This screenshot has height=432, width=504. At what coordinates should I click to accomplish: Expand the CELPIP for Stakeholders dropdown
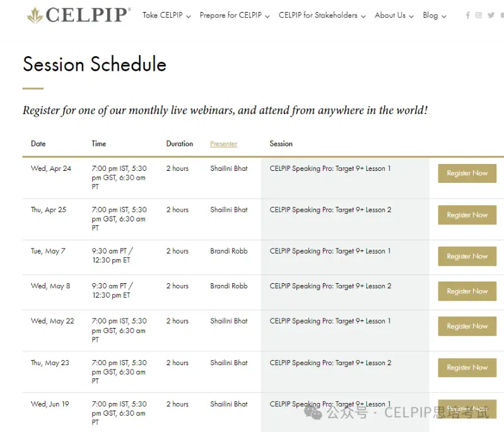click(322, 16)
